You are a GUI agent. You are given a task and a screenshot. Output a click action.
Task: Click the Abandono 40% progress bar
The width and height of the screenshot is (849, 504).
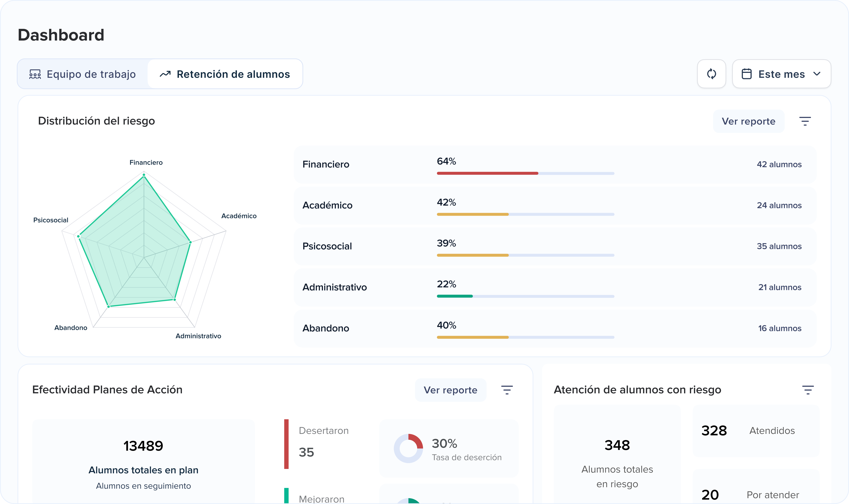pos(526,337)
